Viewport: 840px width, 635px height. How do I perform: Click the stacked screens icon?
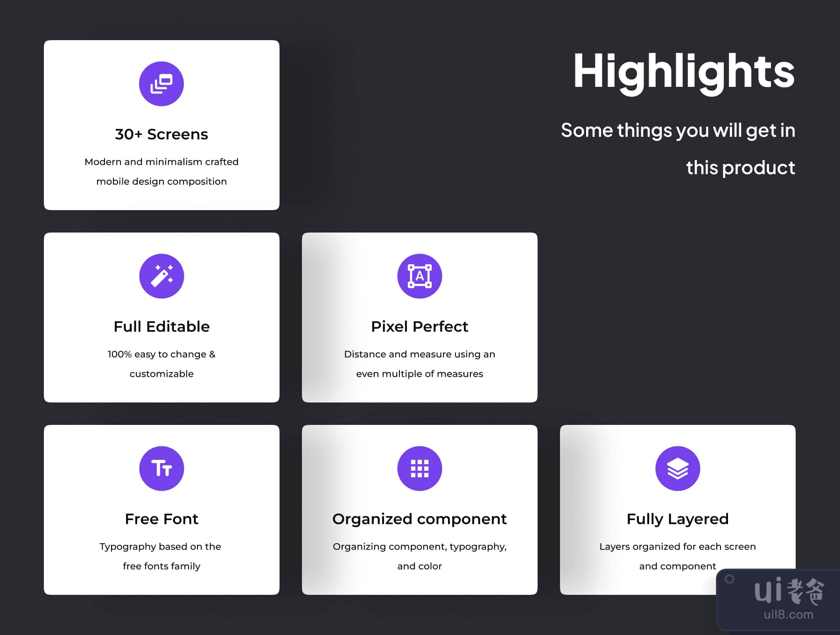(x=161, y=84)
